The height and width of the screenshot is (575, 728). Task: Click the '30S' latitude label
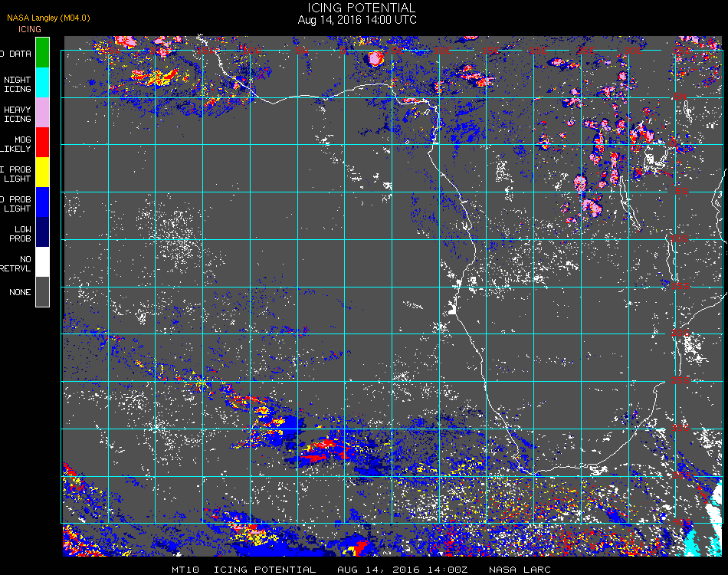(x=680, y=427)
